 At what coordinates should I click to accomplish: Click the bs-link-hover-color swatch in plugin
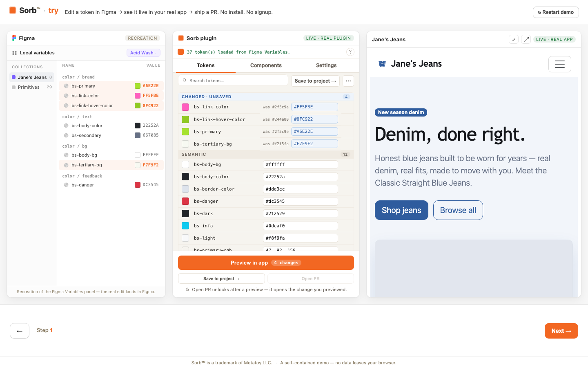click(x=185, y=119)
